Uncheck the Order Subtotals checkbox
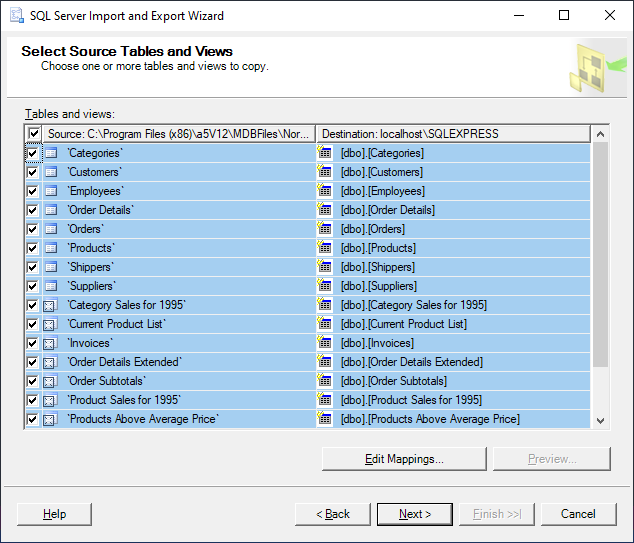 pyautogui.click(x=32, y=381)
